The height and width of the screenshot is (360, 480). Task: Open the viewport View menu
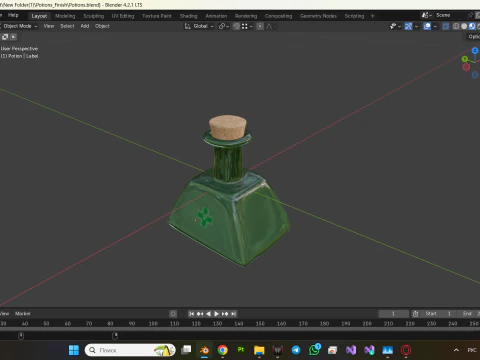pyautogui.click(x=49, y=26)
